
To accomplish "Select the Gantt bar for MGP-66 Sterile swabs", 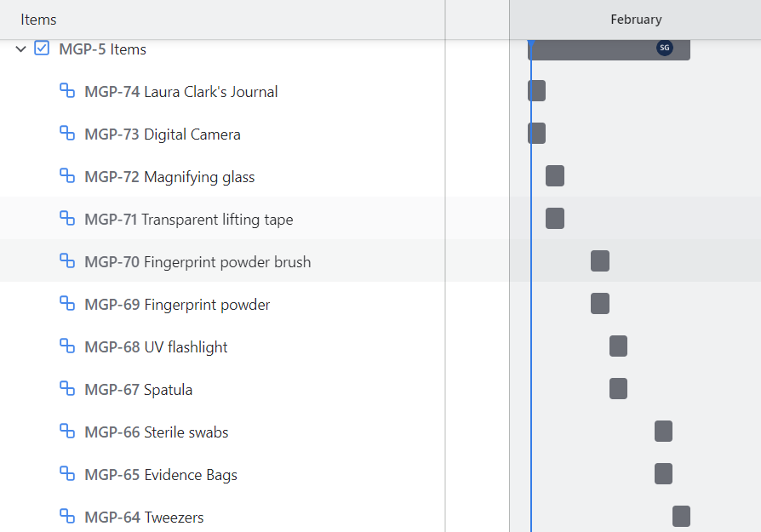I will (x=663, y=431).
